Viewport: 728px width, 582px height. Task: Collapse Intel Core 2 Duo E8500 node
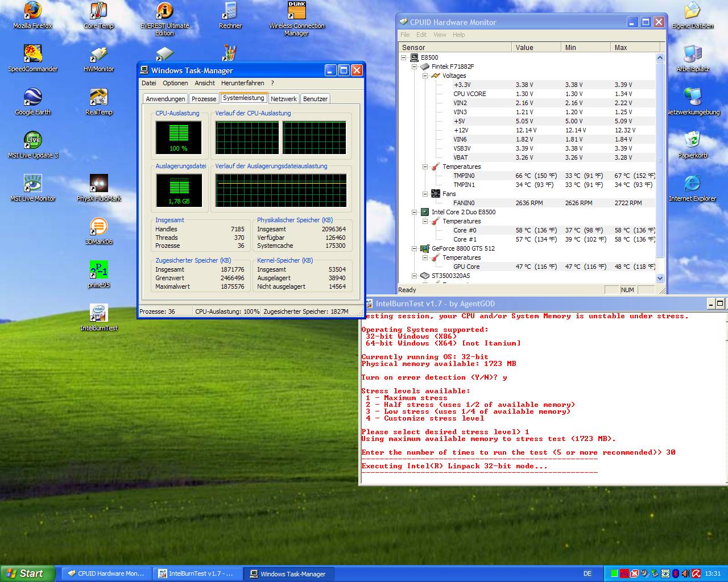point(415,212)
